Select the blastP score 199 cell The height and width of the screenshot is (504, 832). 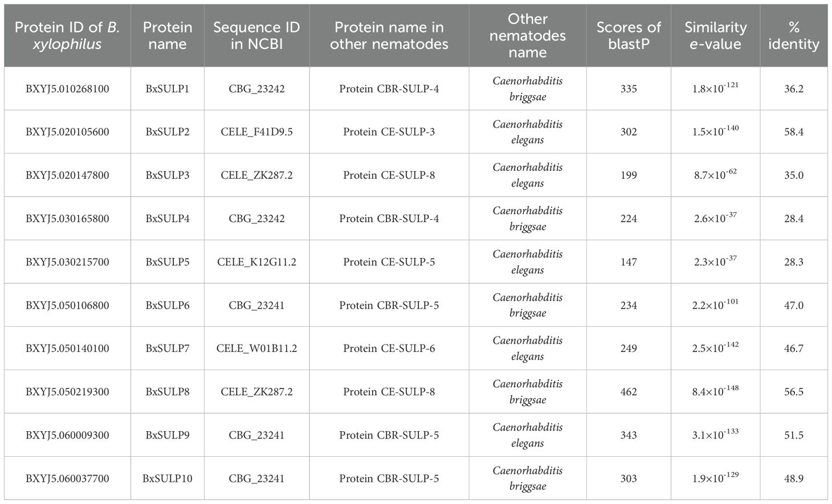click(629, 175)
